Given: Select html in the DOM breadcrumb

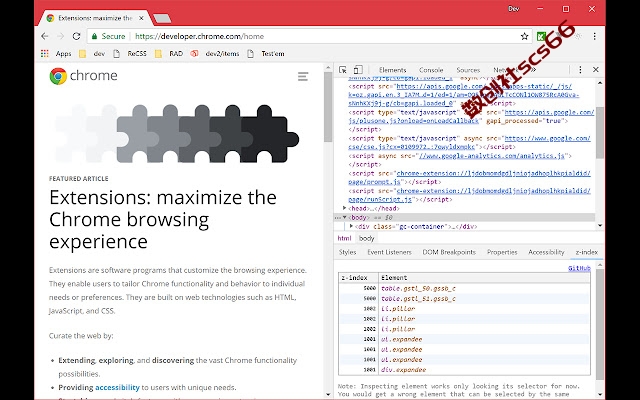Looking at the screenshot, I should click(x=344, y=238).
